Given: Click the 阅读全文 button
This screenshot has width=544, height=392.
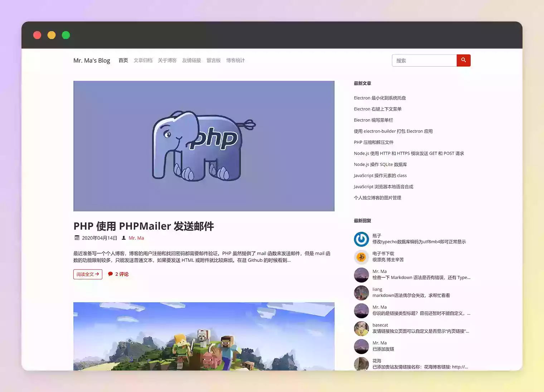Looking at the screenshot, I should 88,274.
